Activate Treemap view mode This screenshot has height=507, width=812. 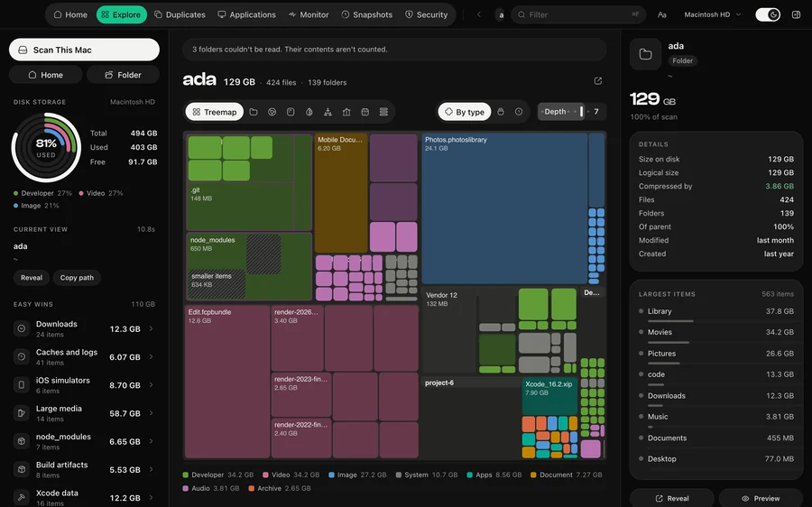[x=215, y=112]
